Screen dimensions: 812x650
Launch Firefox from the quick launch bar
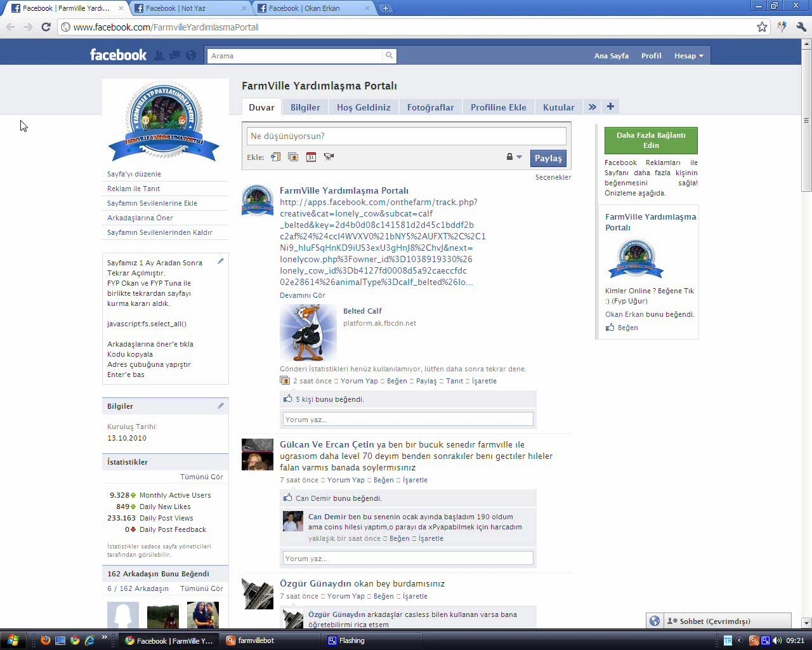45,640
